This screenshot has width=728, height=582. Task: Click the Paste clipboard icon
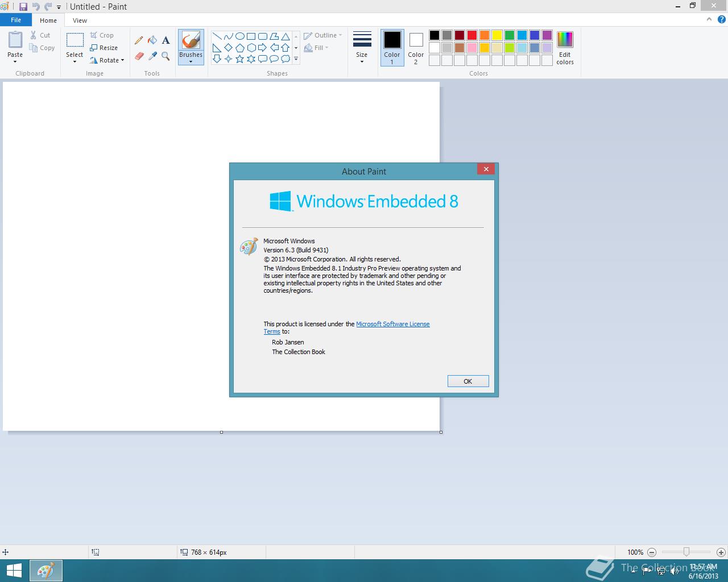tap(15, 40)
